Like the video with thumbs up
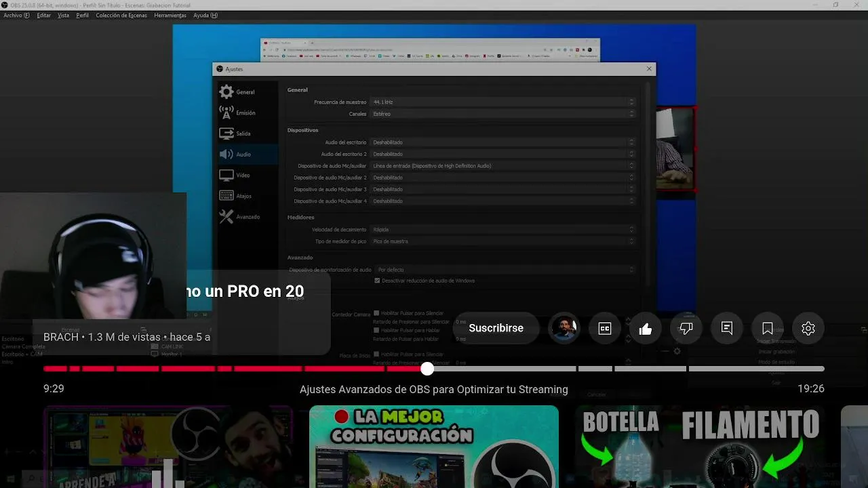 (646, 328)
